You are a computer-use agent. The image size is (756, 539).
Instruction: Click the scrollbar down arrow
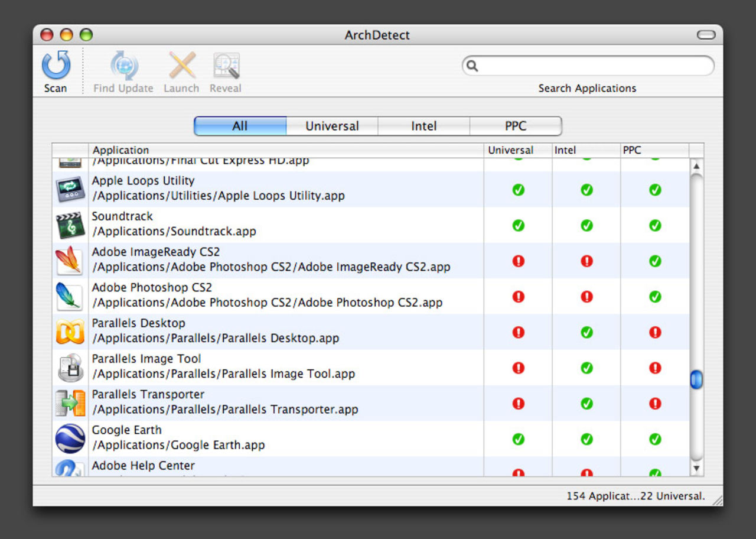point(696,469)
